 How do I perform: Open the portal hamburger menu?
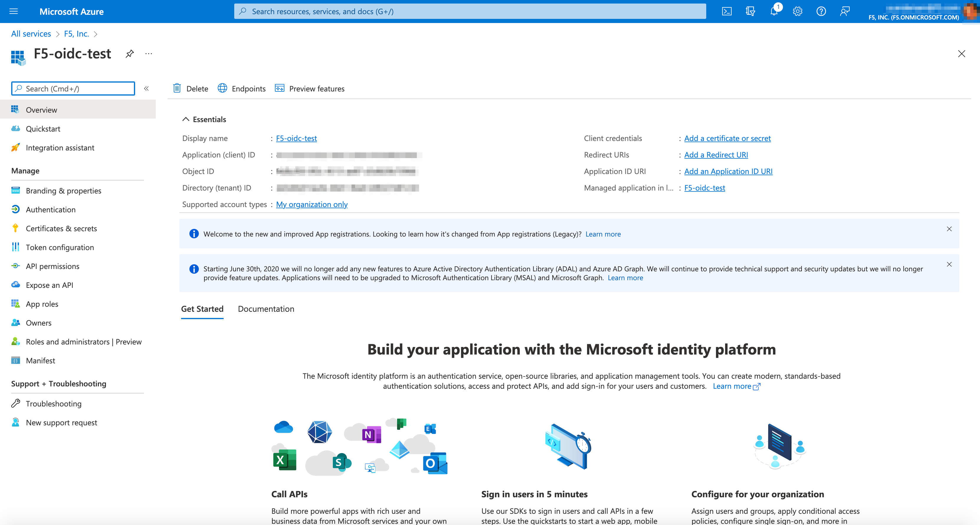point(14,11)
